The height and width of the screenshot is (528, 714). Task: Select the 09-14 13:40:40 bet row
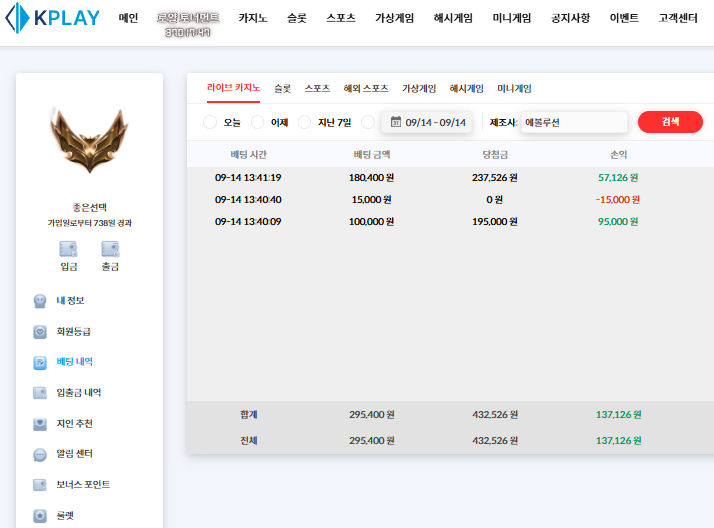450,199
